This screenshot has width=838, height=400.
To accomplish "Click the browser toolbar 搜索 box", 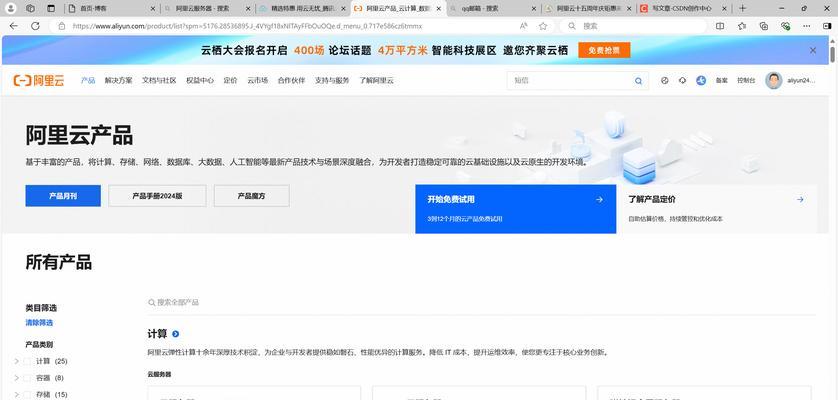I will [633, 26].
